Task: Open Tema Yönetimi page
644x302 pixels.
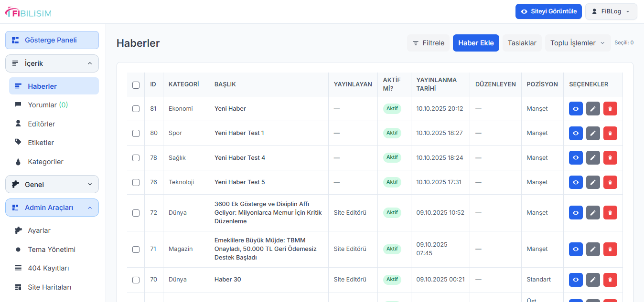Action: (54, 250)
